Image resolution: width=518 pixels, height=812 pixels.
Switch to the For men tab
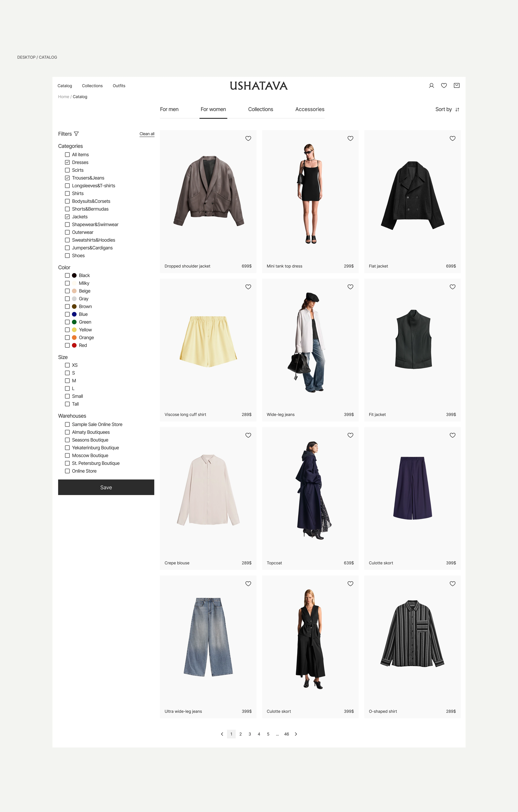(x=169, y=110)
